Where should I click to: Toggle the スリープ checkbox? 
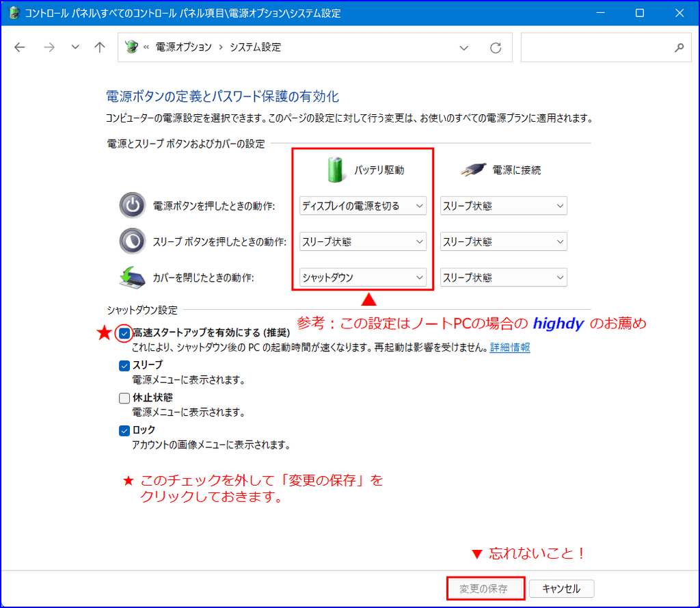(x=124, y=365)
